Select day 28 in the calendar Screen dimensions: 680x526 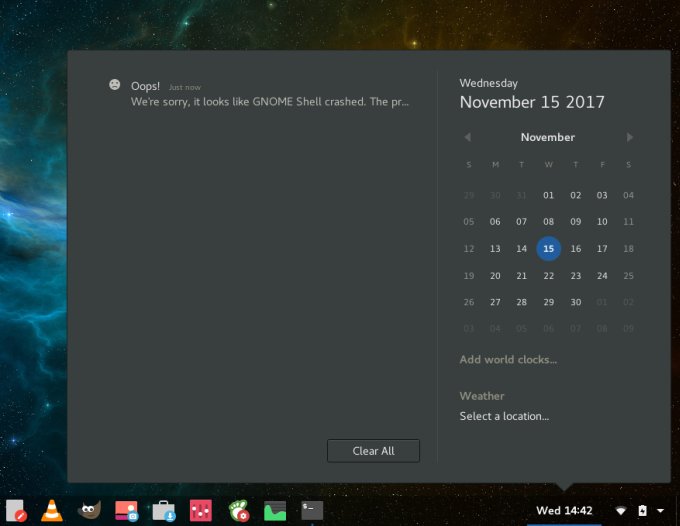tap(521, 302)
